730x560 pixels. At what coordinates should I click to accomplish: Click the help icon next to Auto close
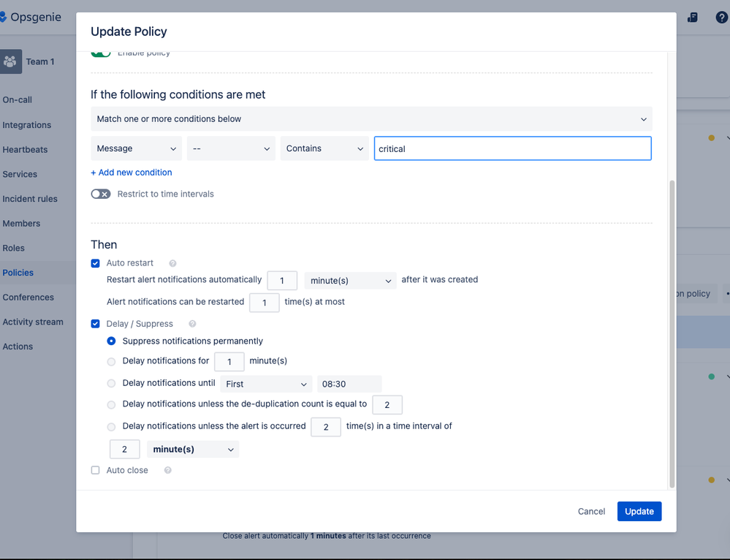pyautogui.click(x=168, y=471)
